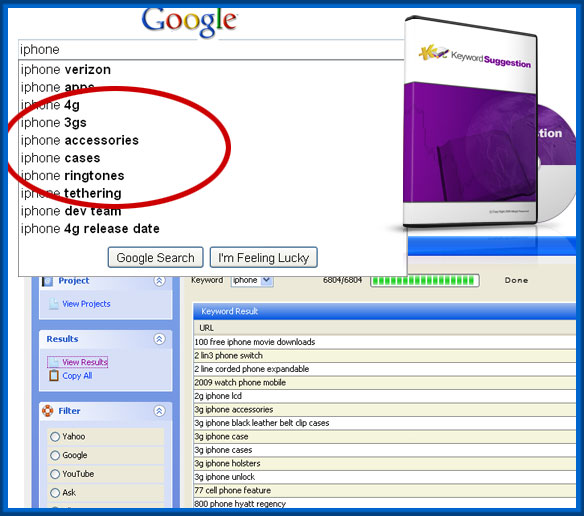Select the Ask filter radio button
Viewport: 584px width, 516px height.
55,493
